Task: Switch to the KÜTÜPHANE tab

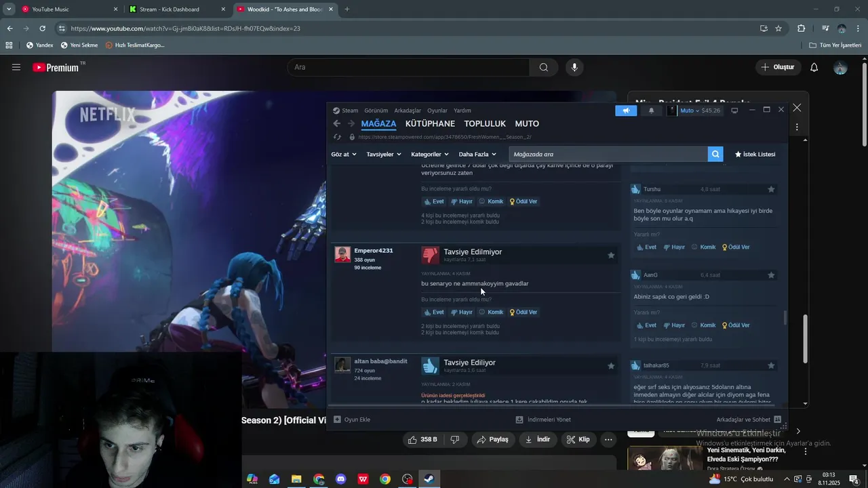Action: click(x=430, y=123)
